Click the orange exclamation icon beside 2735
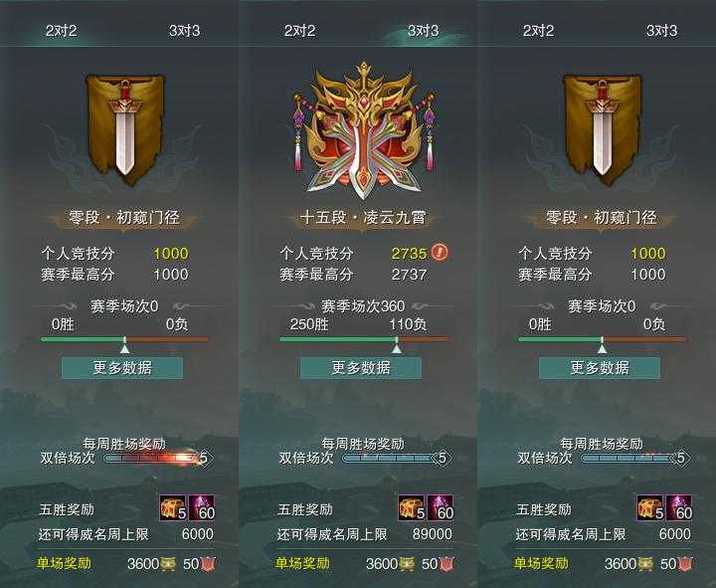Image resolution: width=716 pixels, height=588 pixels. pos(440,252)
